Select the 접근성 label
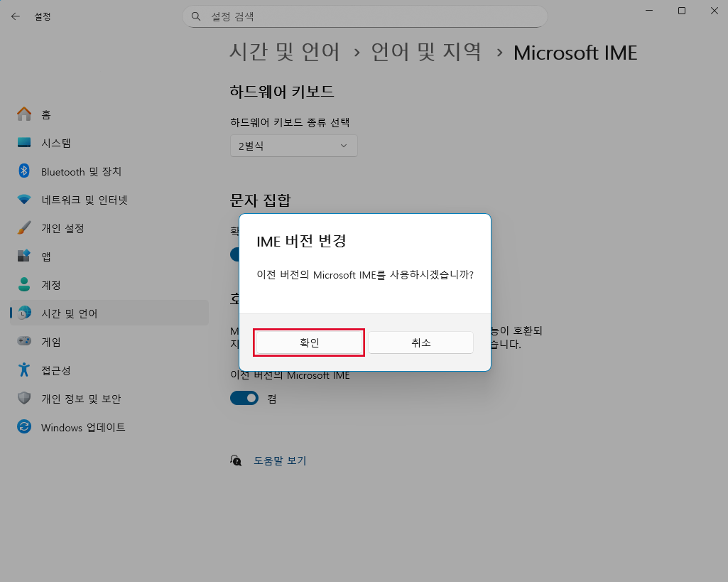The height and width of the screenshot is (582, 728). [55, 370]
